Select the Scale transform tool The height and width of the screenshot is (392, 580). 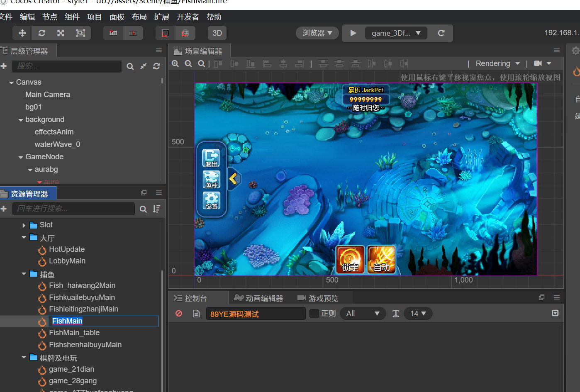click(x=61, y=33)
